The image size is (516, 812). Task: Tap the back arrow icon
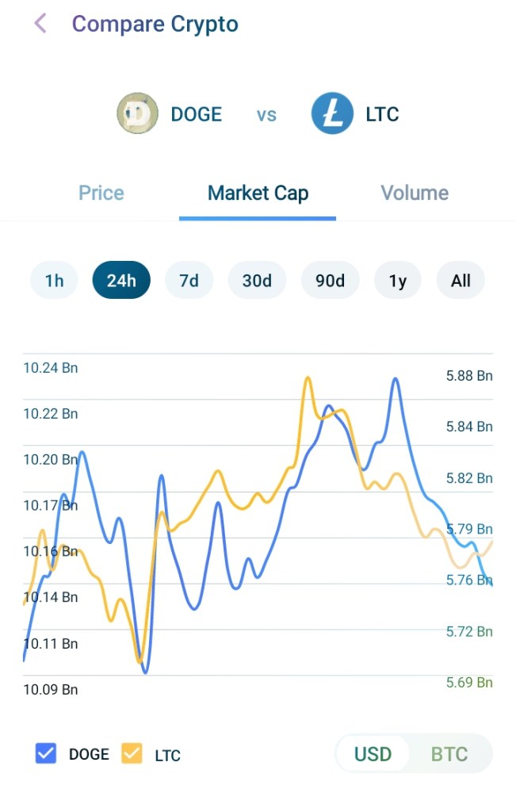click(40, 24)
